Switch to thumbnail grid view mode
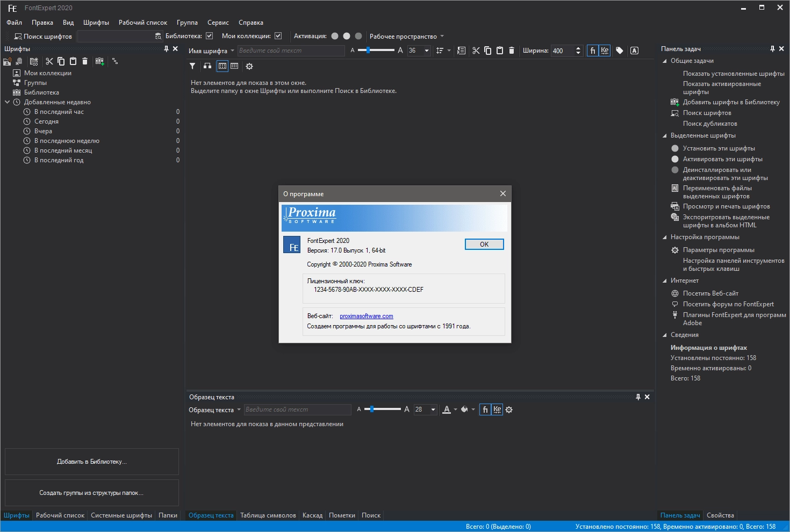This screenshot has width=790, height=532. pyautogui.click(x=222, y=66)
